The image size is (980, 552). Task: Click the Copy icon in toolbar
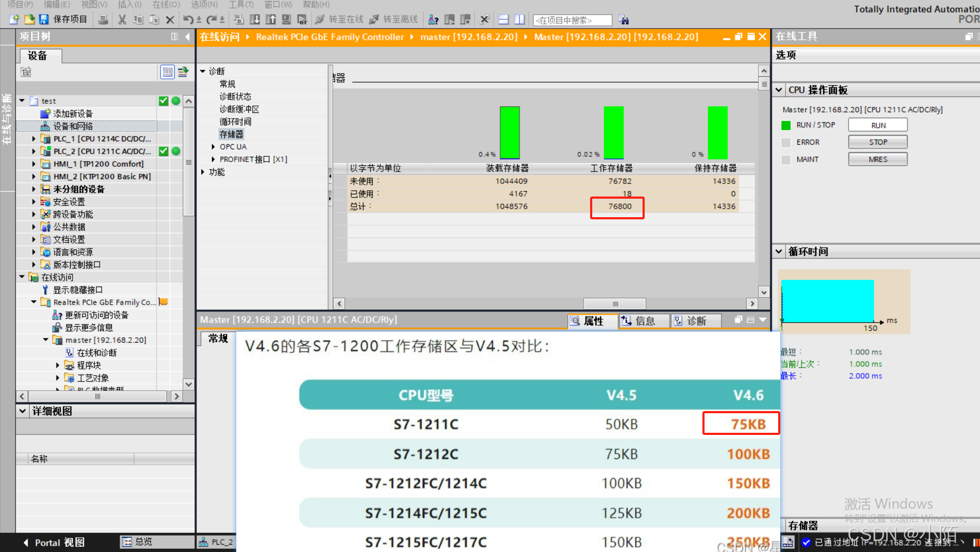(138, 20)
